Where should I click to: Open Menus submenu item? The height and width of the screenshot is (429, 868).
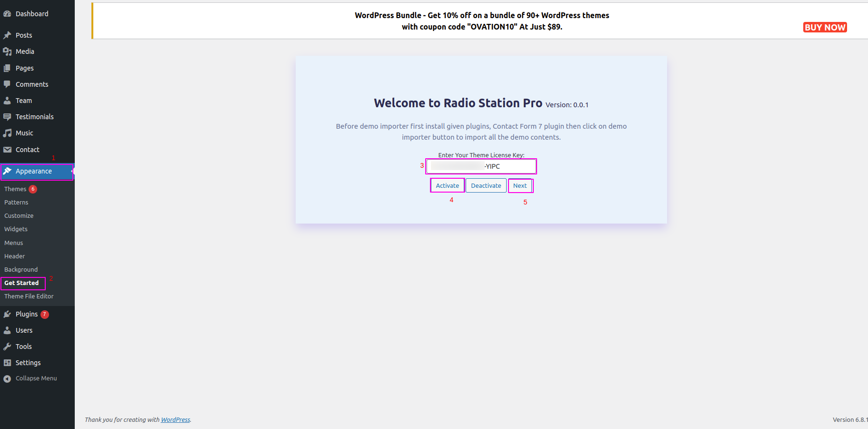[x=14, y=243]
